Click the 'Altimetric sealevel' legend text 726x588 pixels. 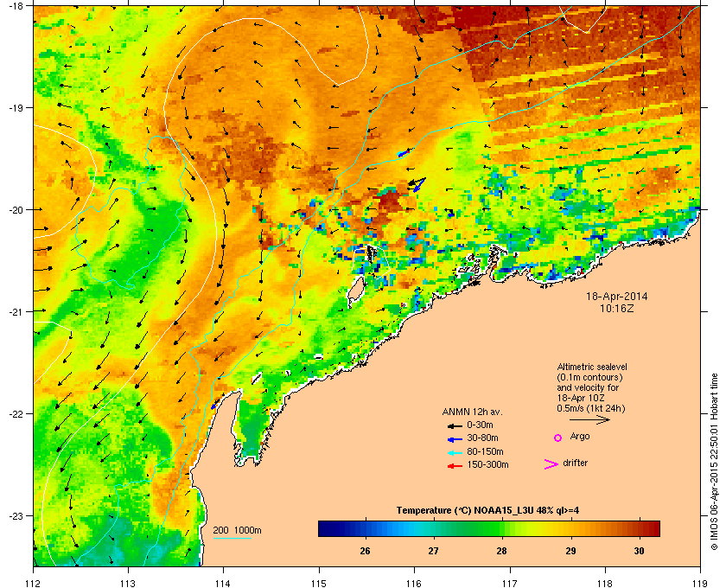click(x=592, y=367)
